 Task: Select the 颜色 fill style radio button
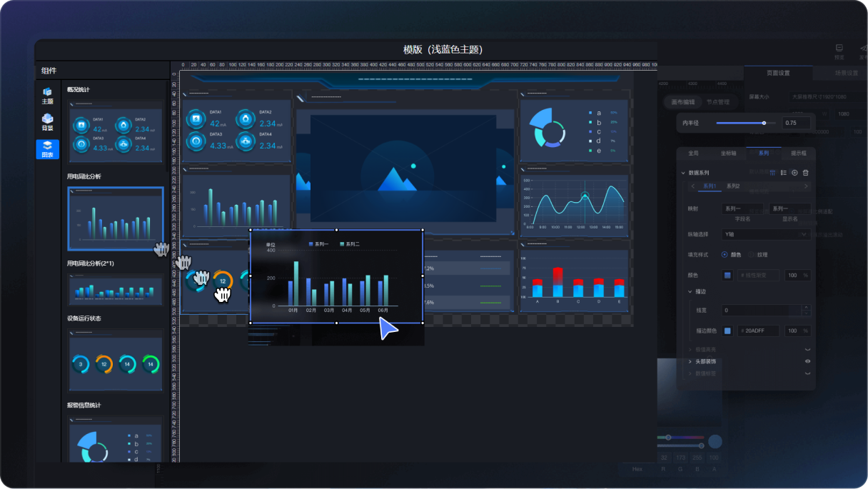(725, 254)
